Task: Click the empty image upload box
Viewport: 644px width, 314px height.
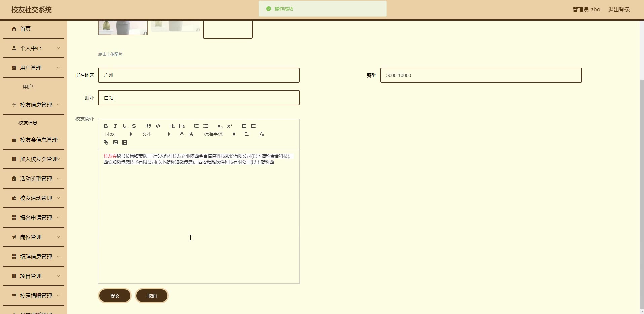Action: [228, 29]
